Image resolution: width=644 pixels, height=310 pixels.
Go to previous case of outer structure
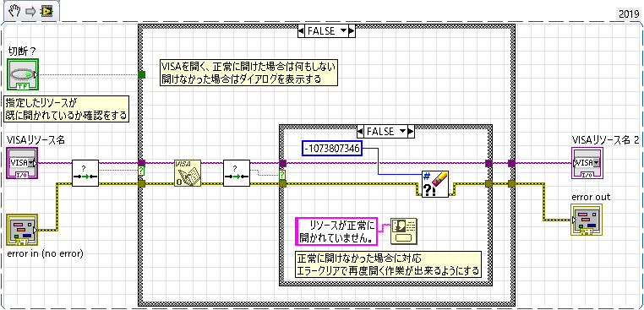(301, 31)
